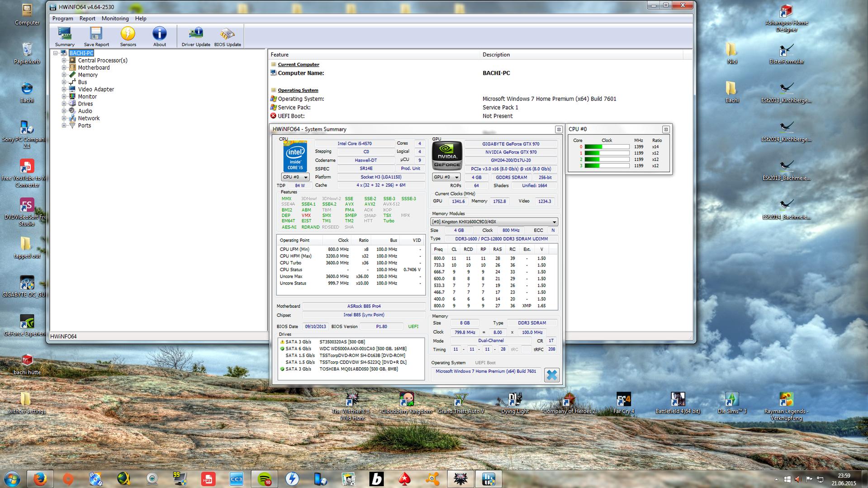Open the About info icon
868x488 pixels.
[160, 37]
